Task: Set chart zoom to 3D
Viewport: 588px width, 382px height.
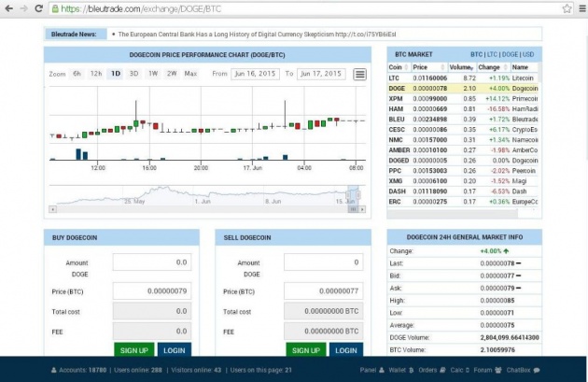Action: pos(133,74)
